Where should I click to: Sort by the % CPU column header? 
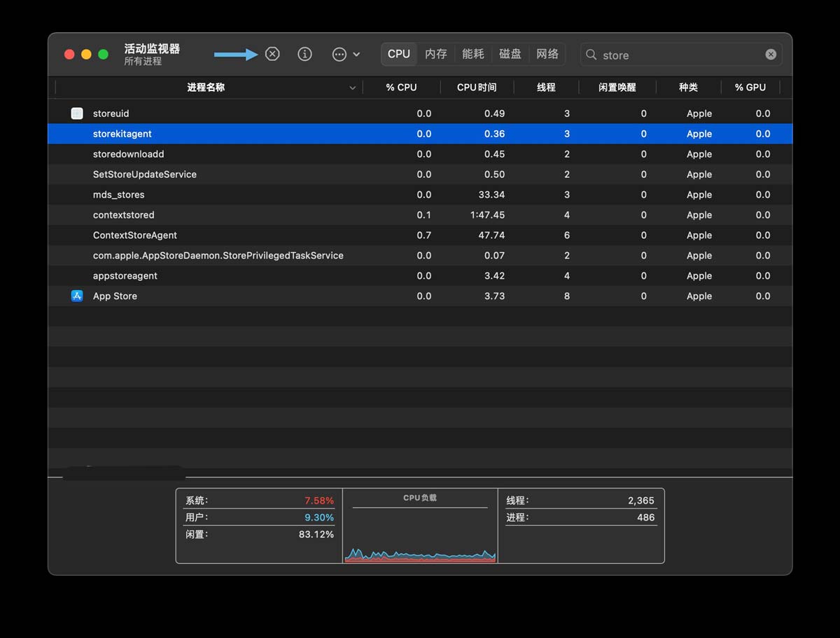401,88
